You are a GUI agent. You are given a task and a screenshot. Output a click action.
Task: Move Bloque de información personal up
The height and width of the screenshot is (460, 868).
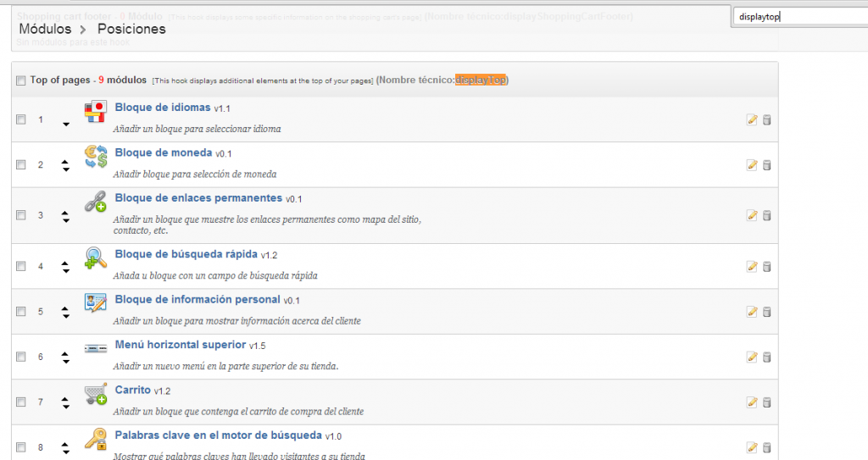point(66,309)
